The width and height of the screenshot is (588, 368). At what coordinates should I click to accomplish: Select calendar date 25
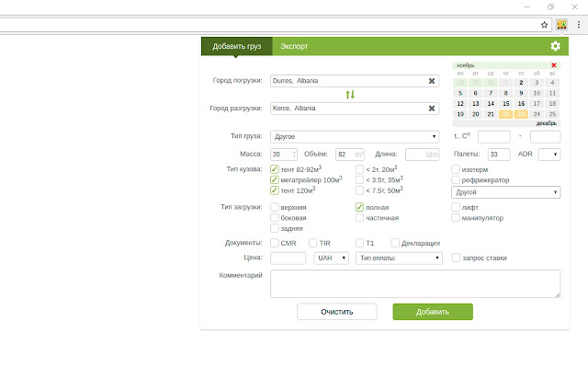point(552,114)
